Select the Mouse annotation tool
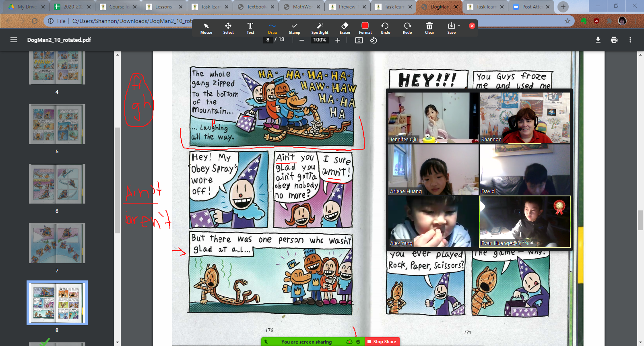This screenshot has height=346, width=644. tap(206, 28)
